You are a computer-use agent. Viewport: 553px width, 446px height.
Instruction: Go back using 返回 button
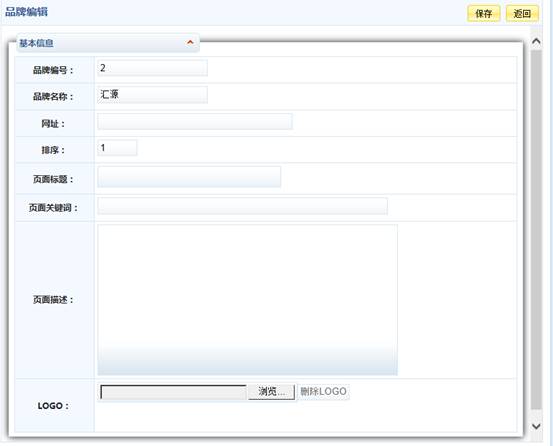click(522, 14)
